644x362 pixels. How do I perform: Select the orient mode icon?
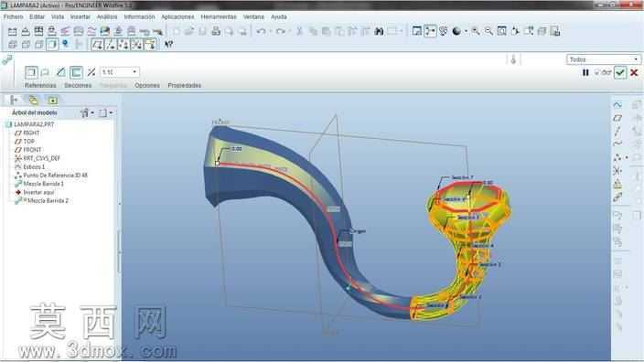[x=443, y=31]
